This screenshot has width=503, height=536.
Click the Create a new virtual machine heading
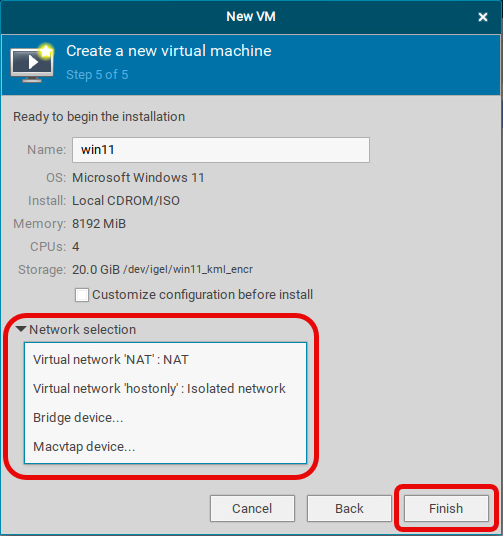169,51
